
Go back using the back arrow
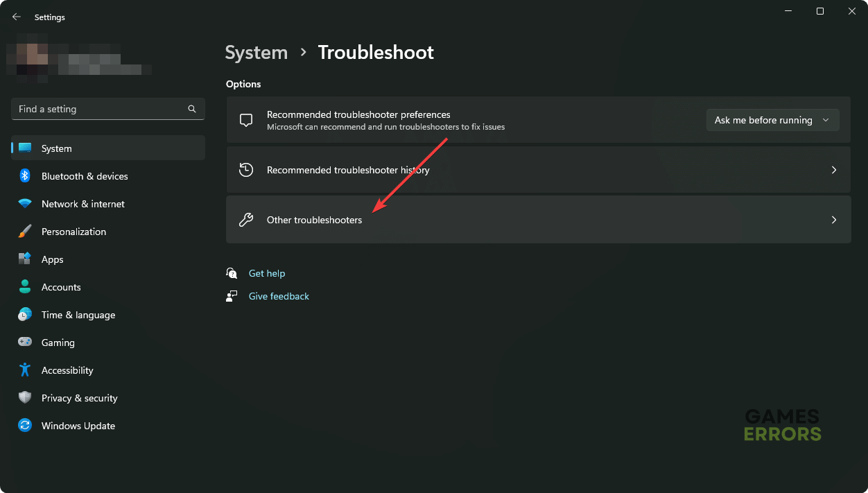[x=17, y=17]
